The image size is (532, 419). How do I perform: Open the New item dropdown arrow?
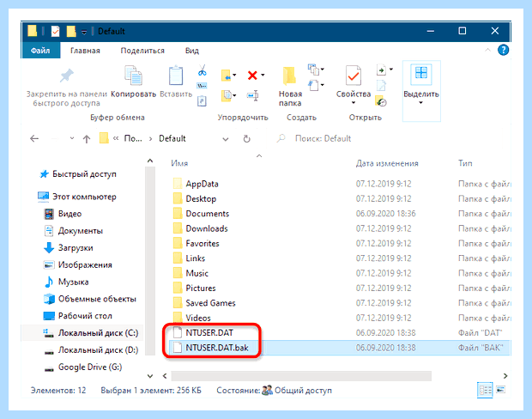tap(323, 70)
